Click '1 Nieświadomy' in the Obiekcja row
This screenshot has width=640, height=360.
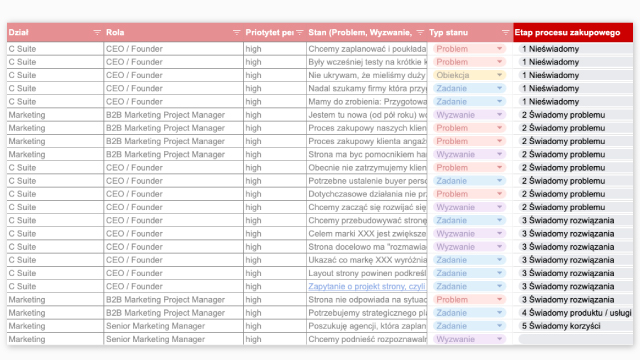click(x=576, y=75)
